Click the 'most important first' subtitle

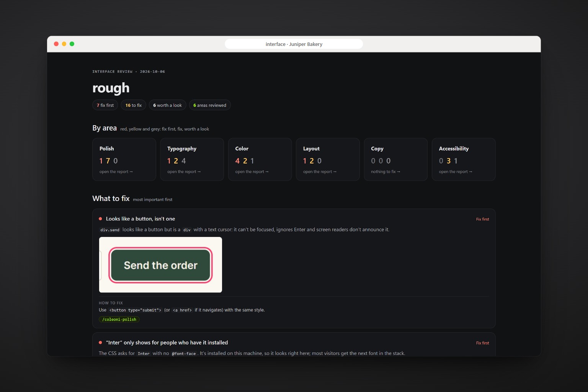(153, 199)
